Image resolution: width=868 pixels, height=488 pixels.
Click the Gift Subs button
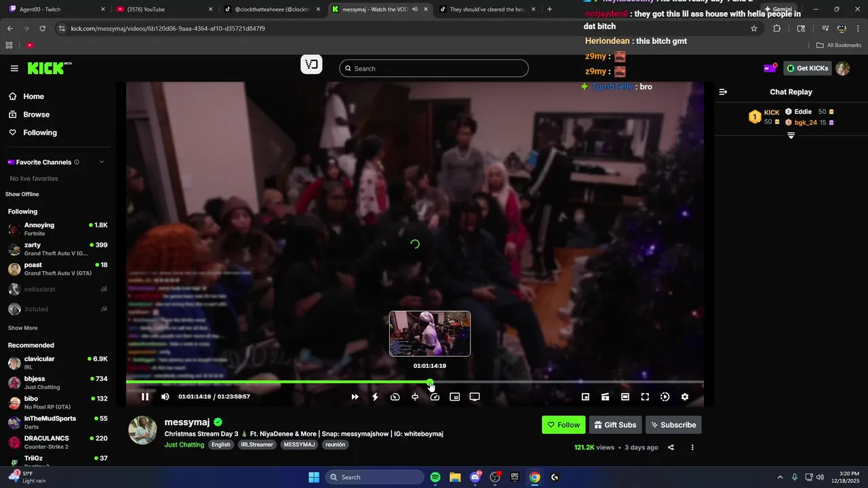tap(616, 425)
